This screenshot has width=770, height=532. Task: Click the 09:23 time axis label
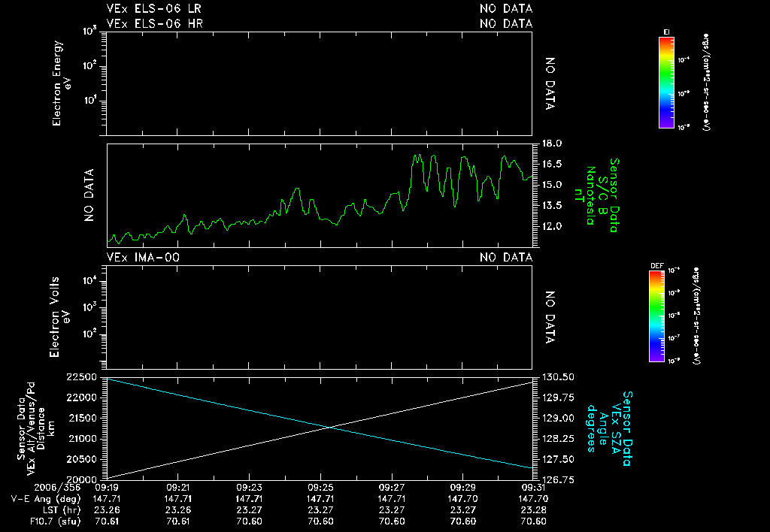point(249,488)
